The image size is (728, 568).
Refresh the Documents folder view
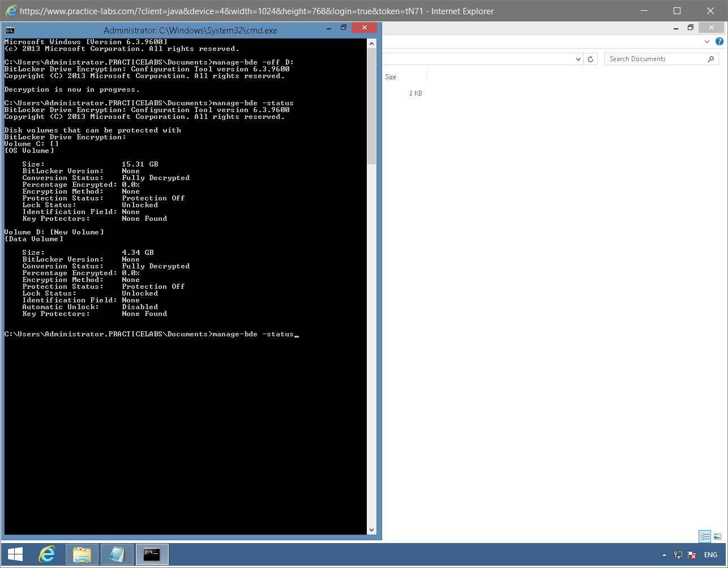pyautogui.click(x=590, y=58)
